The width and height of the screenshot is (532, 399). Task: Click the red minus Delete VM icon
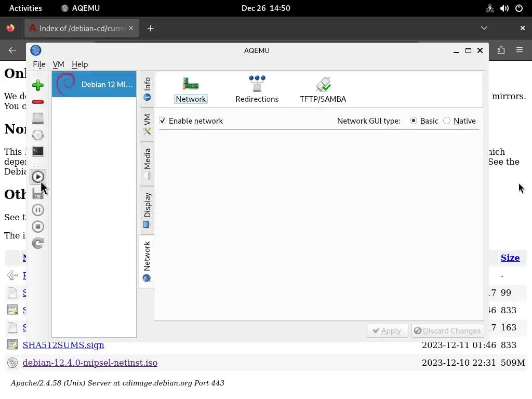(x=37, y=102)
